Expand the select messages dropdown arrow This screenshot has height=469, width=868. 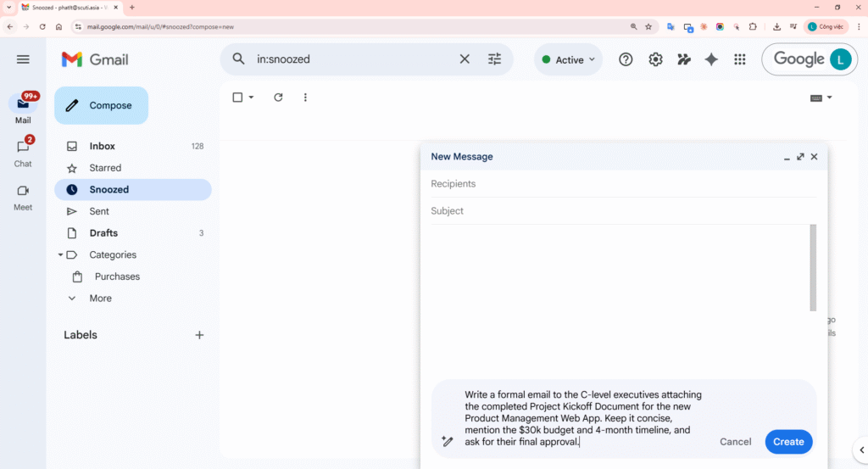click(251, 98)
